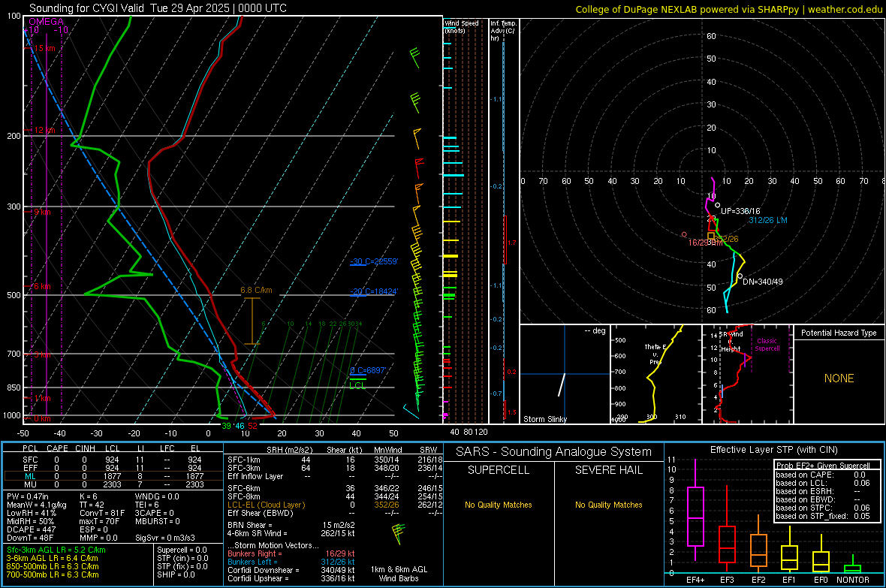The image size is (886, 588).
Task: Click 'No Quality Matches' under SEVERE HAIL
Action: pyautogui.click(x=608, y=505)
